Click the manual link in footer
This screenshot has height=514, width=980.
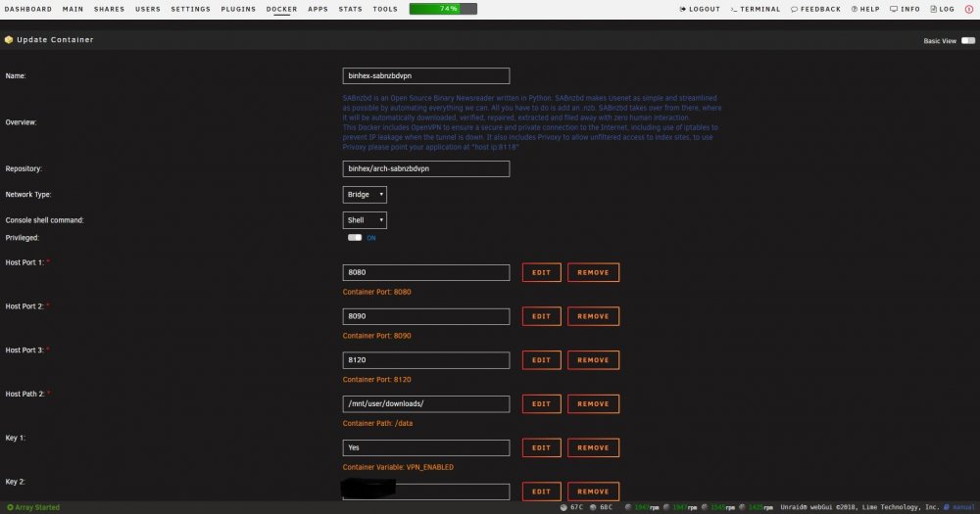[963, 507]
